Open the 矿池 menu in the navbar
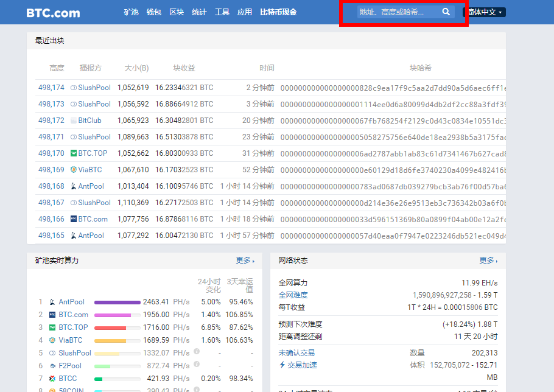Viewport: 554px width, 392px height. 131,12
